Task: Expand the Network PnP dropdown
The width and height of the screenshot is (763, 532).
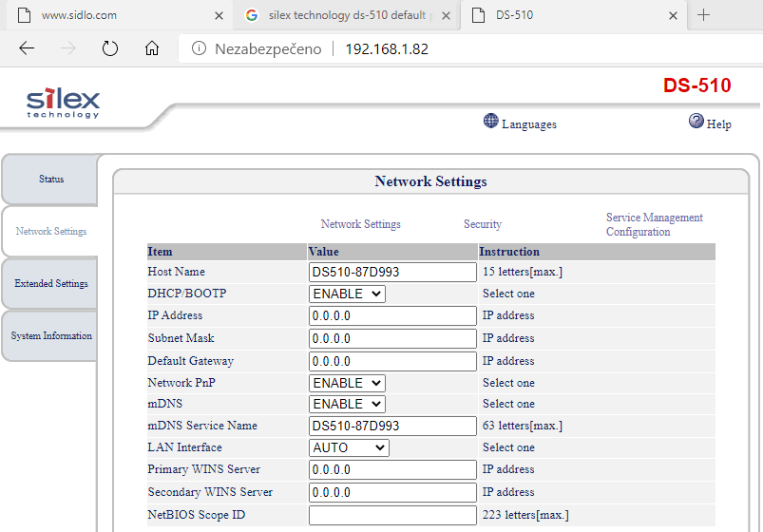Action: 347,383
